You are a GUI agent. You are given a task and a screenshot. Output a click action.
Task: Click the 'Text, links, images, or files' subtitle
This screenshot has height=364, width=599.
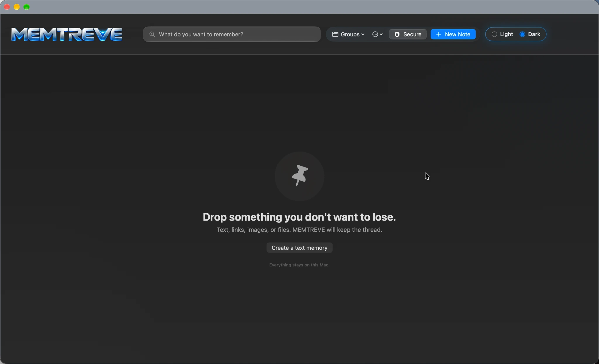(299, 230)
